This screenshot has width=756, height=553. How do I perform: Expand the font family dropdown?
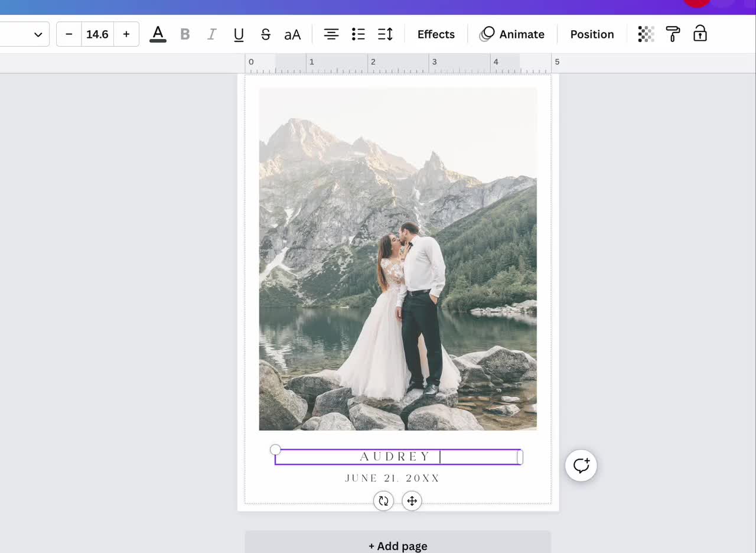25,34
